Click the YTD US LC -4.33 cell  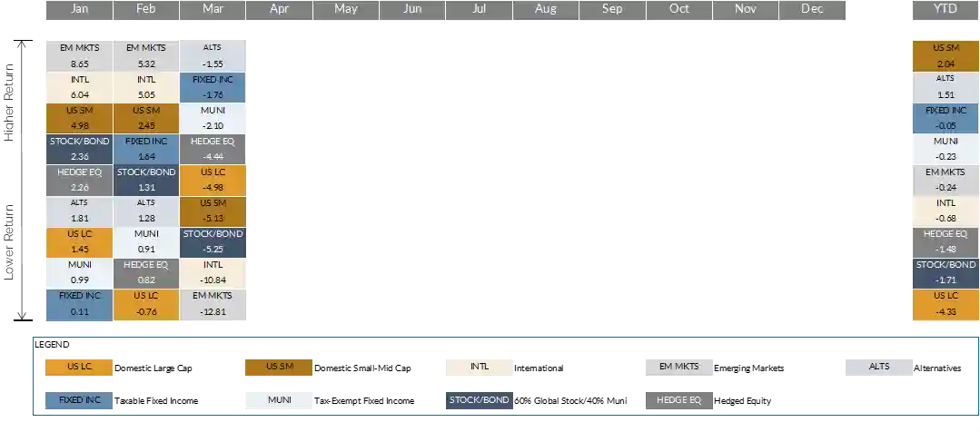pyautogui.click(x=946, y=305)
